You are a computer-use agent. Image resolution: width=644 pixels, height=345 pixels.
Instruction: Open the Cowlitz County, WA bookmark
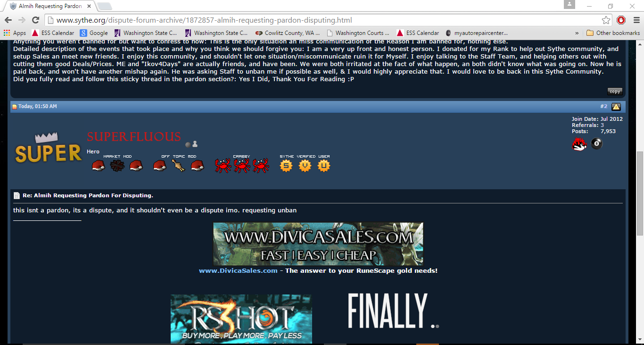(x=288, y=33)
